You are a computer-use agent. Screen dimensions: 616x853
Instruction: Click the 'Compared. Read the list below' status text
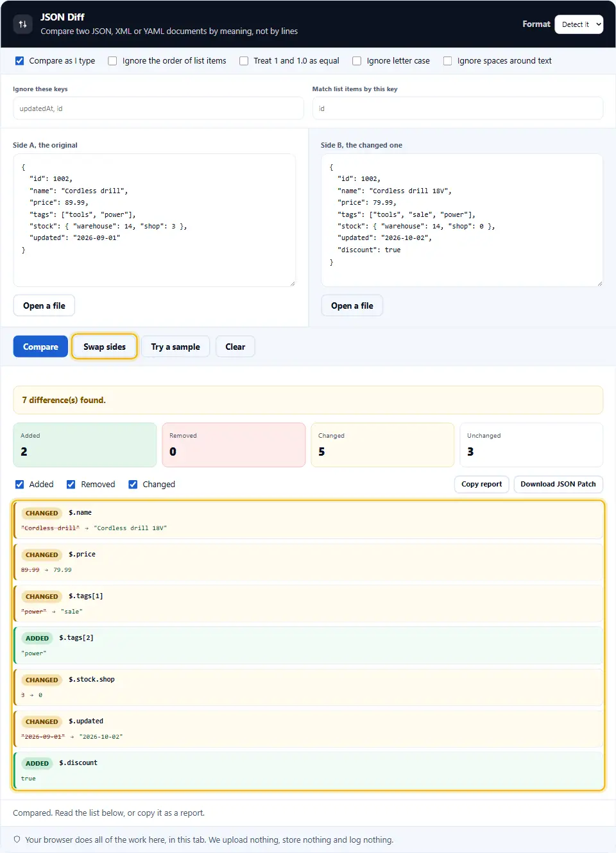pos(108,813)
